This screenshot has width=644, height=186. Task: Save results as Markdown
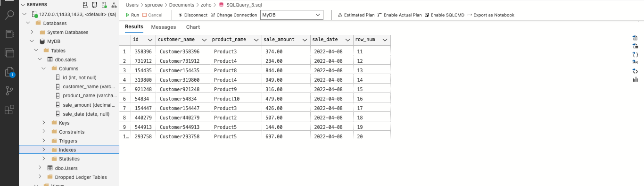(x=635, y=63)
